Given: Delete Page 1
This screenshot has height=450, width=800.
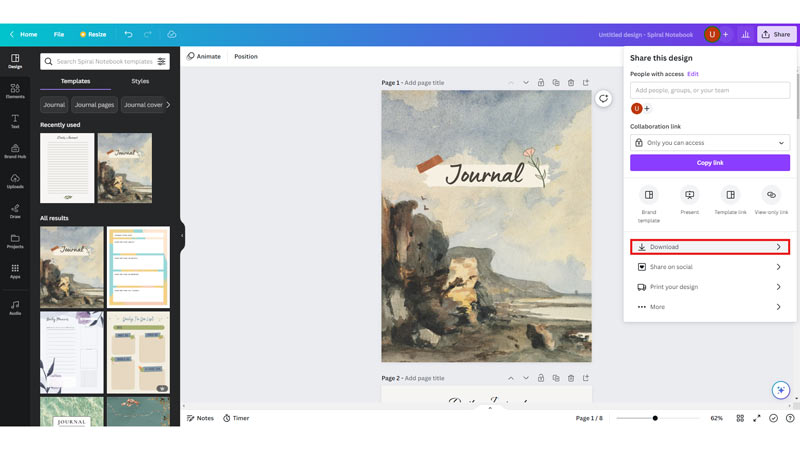Looking at the screenshot, I should point(571,83).
